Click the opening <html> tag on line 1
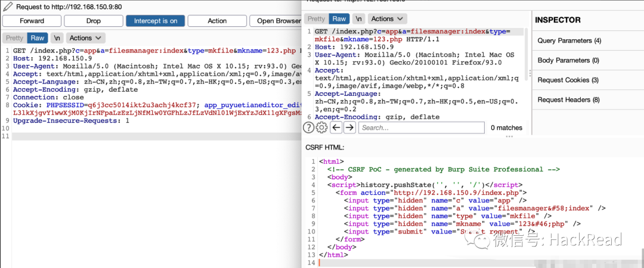Image resolution: width=644 pixels, height=268 pixels. click(x=332, y=161)
